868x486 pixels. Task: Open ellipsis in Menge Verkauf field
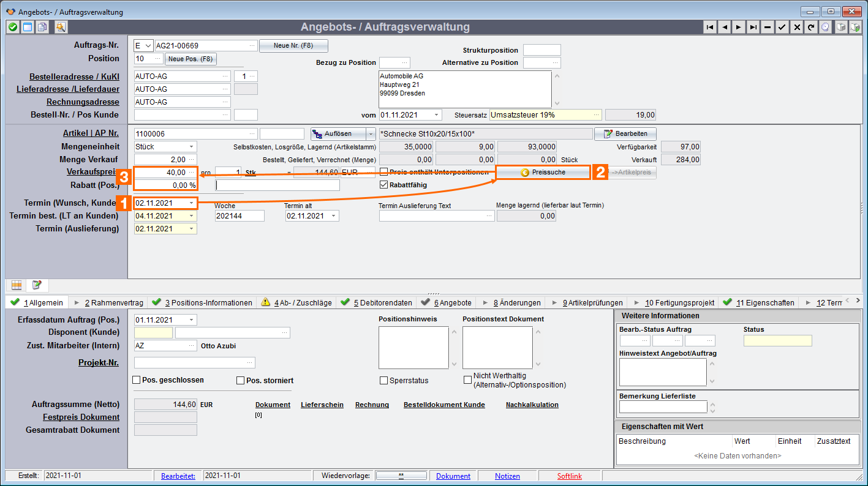pos(192,160)
